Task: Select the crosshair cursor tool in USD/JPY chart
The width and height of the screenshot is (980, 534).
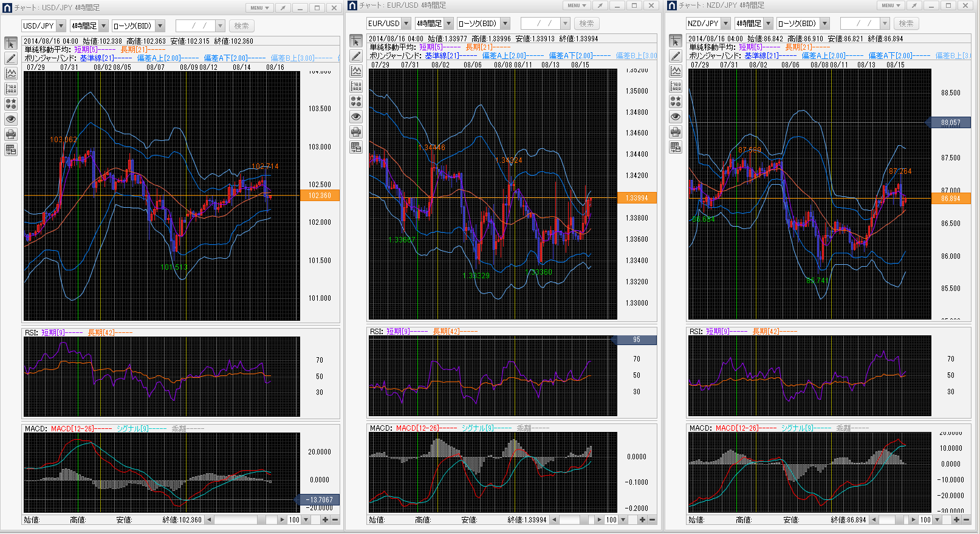Action: (11, 44)
